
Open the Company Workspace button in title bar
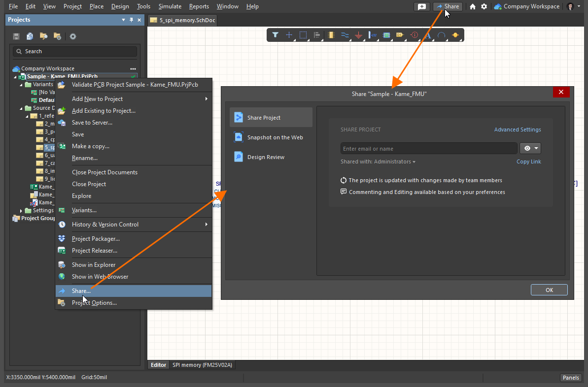527,6
